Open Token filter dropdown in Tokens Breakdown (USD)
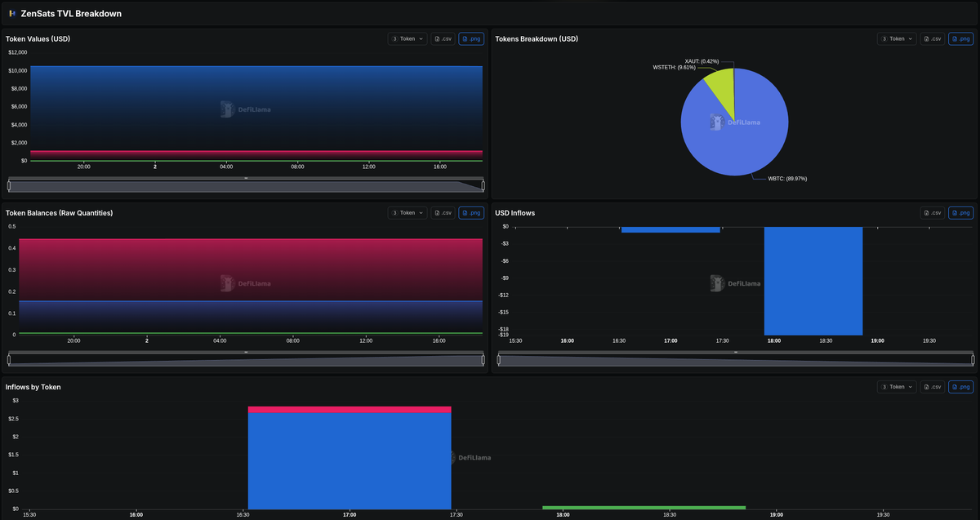This screenshot has height=520, width=980. point(898,38)
